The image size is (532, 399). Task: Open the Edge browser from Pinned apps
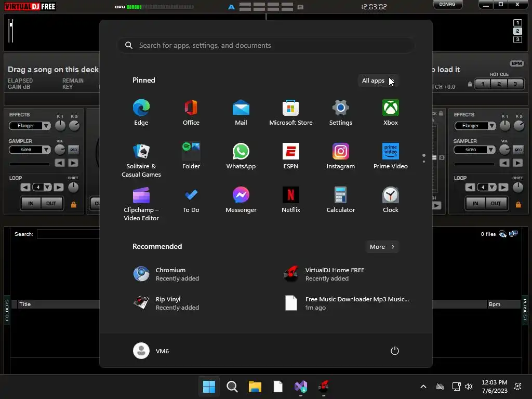tap(141, 113)
